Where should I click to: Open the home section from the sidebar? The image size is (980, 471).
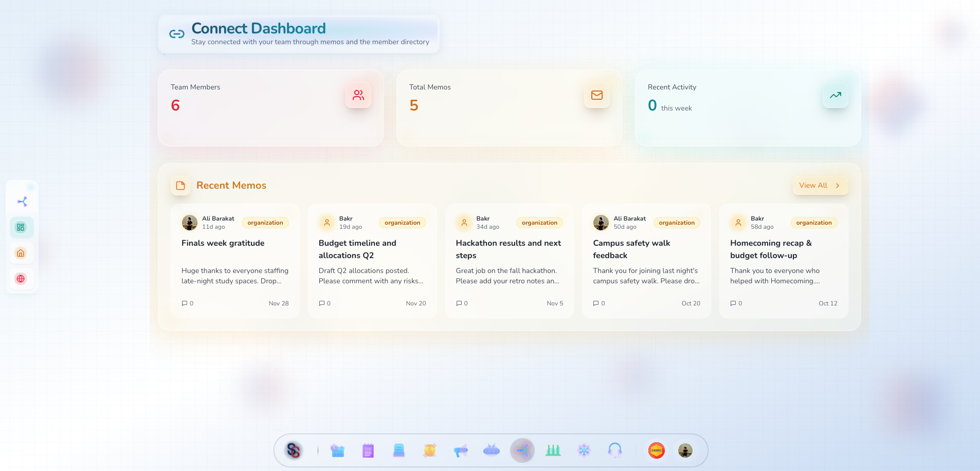click(x=21, y=253)
